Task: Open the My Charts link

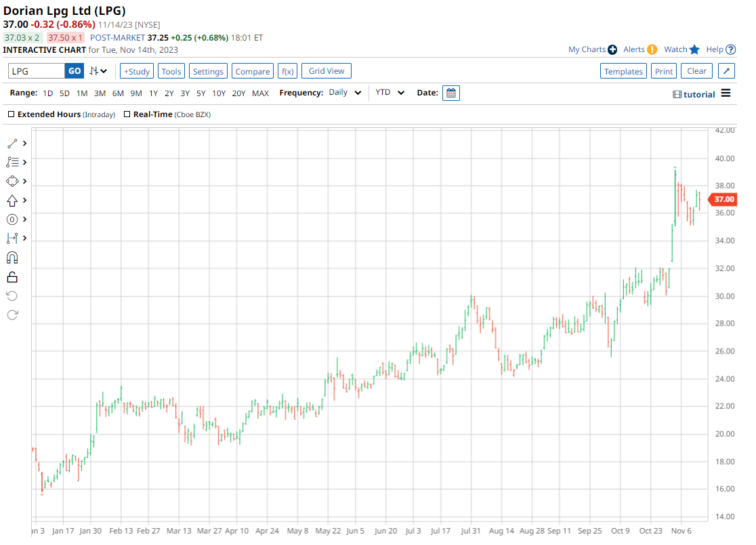Action: coord(587,49)
